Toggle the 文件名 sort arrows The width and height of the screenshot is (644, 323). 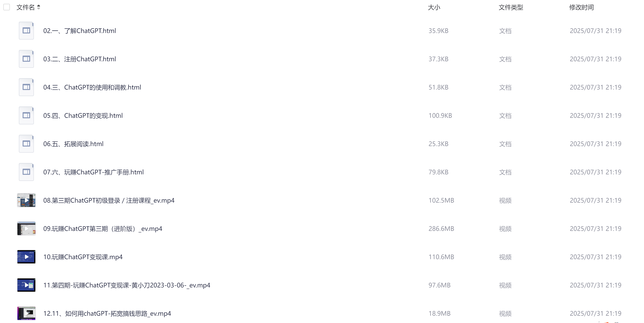39,7
